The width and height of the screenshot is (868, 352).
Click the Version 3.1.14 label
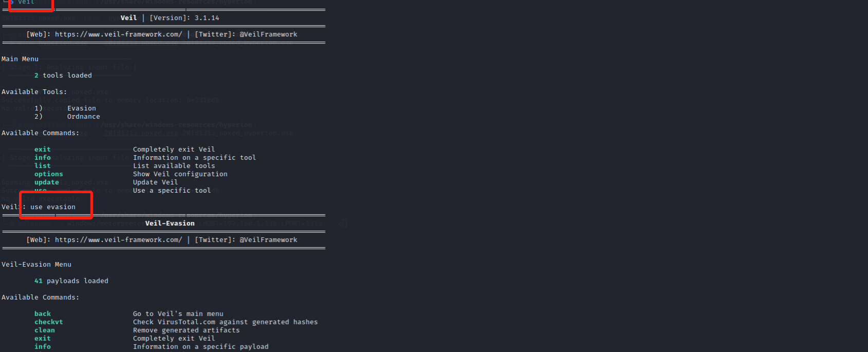pos(184,18)
